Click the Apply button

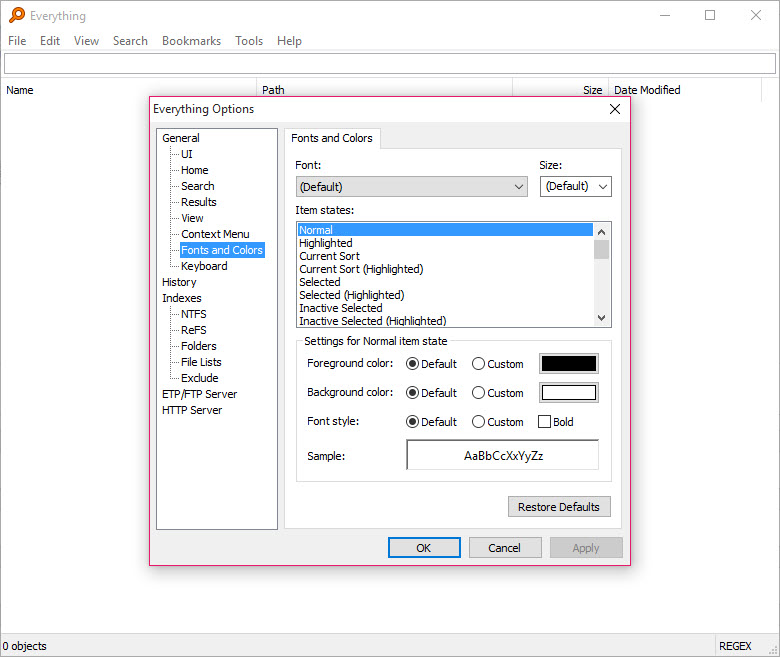coord(585,548)
